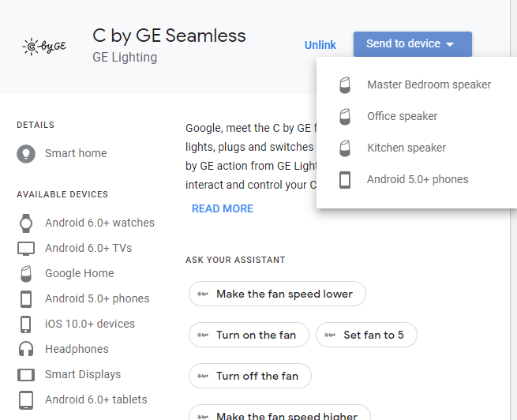Click the Google Home speaker icon

26,274
